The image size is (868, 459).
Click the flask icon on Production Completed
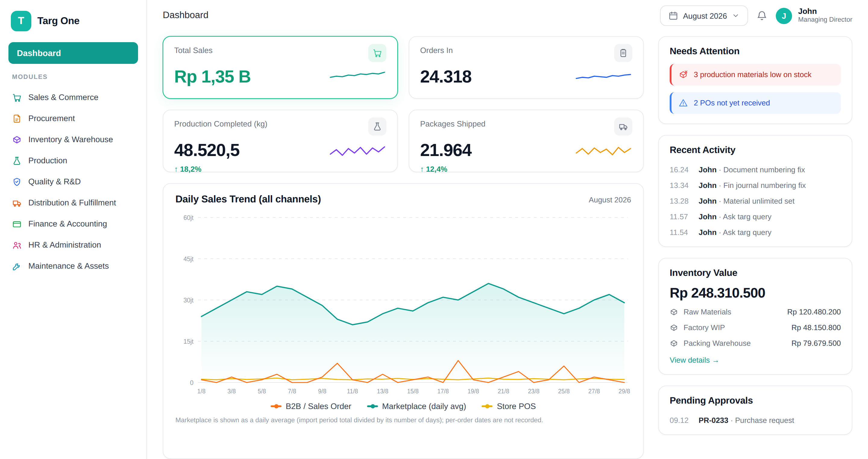(x=377, y=126)
